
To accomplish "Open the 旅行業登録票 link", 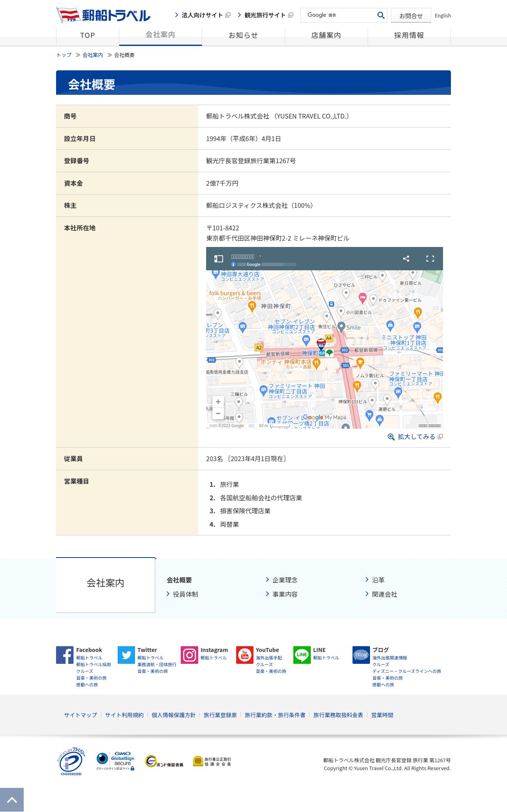I will coord(220,715).
